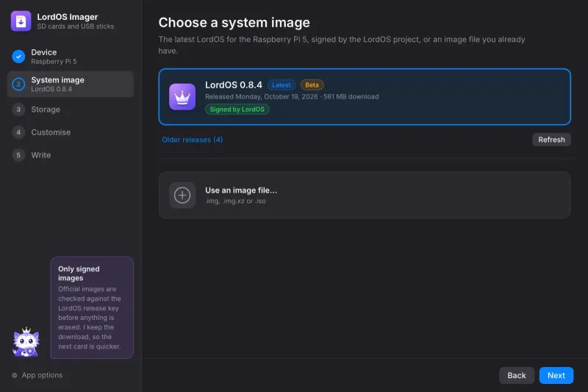Click the crowned cat mascot

click(26, 342)
